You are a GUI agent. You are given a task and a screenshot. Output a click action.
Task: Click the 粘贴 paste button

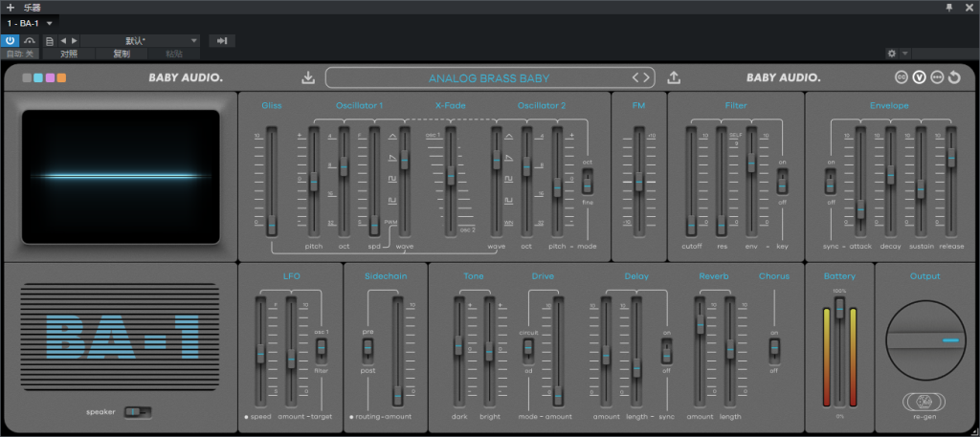pos(174,54)
